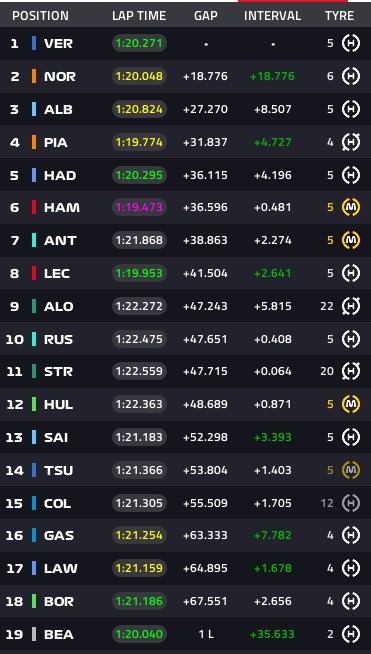Click the orange team color bar beside PIA
Image resolution: width=371 pixels, height=654 pixels.
pyautogui.click(x=34, y=142)
